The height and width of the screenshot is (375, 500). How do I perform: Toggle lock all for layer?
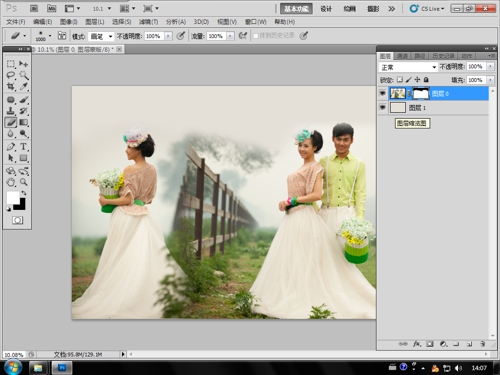[x=426, y=80]
